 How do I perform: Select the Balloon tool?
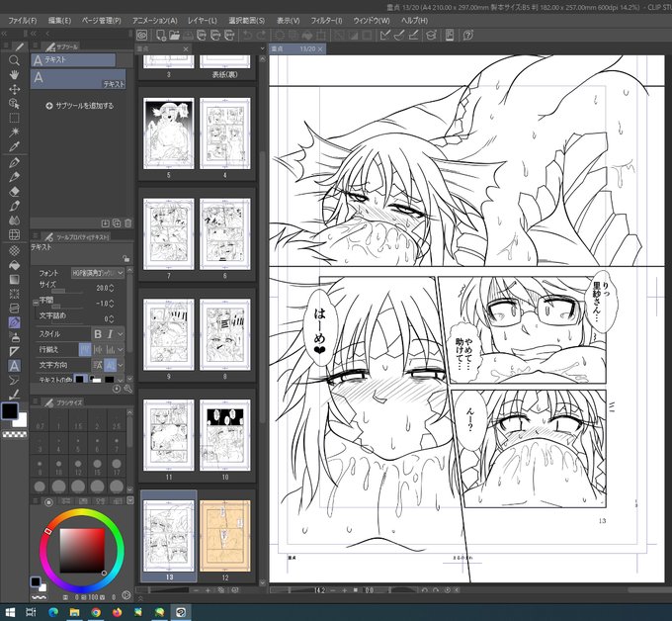click(x=14, y=380)
